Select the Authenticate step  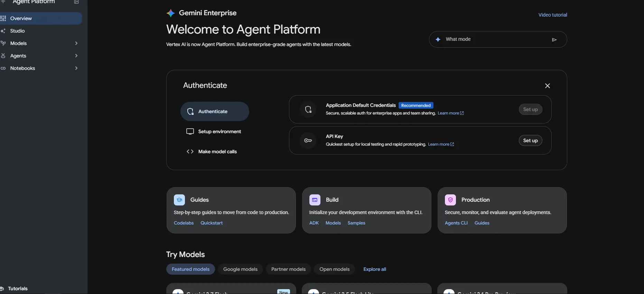click(x=215, y=111)
